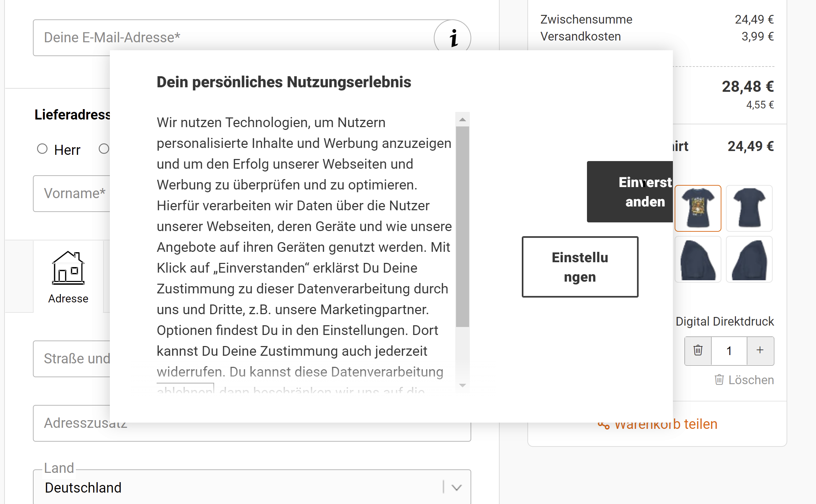Screen dimensions: 816x504
Task: Increase quantity with the plus icon
Action: [x=760, y=351]
